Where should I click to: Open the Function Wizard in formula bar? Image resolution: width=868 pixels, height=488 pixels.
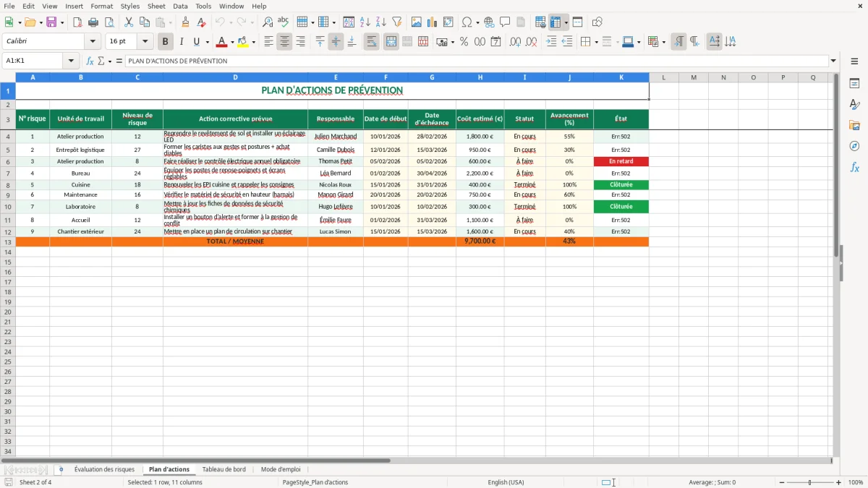coord(90,61)
